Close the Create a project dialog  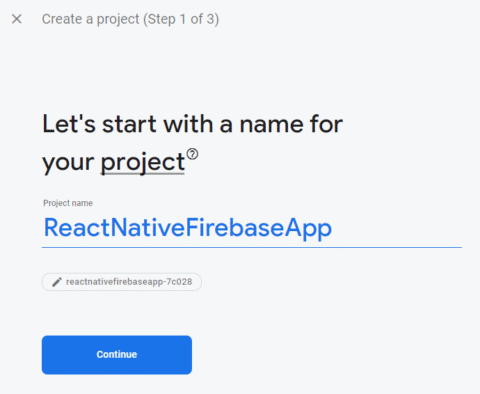[17, 19]
